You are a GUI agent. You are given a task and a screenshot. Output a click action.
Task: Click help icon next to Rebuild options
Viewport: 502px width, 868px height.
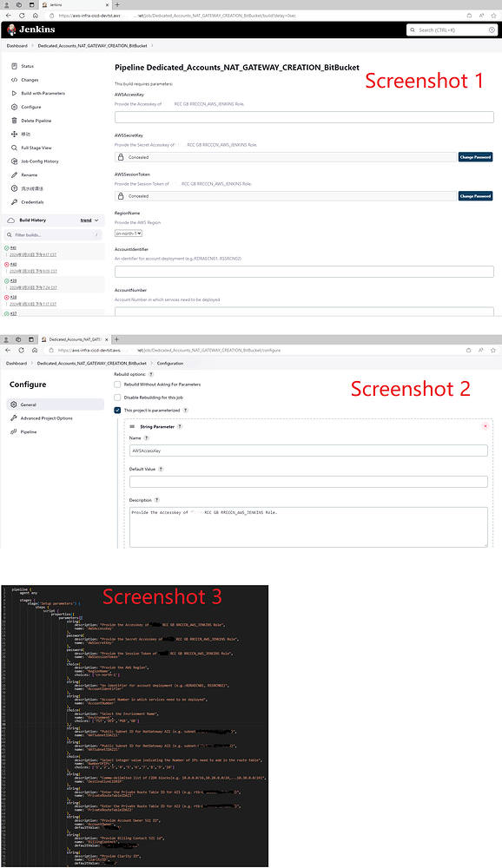pyautogui.click(x=151, y=374)
